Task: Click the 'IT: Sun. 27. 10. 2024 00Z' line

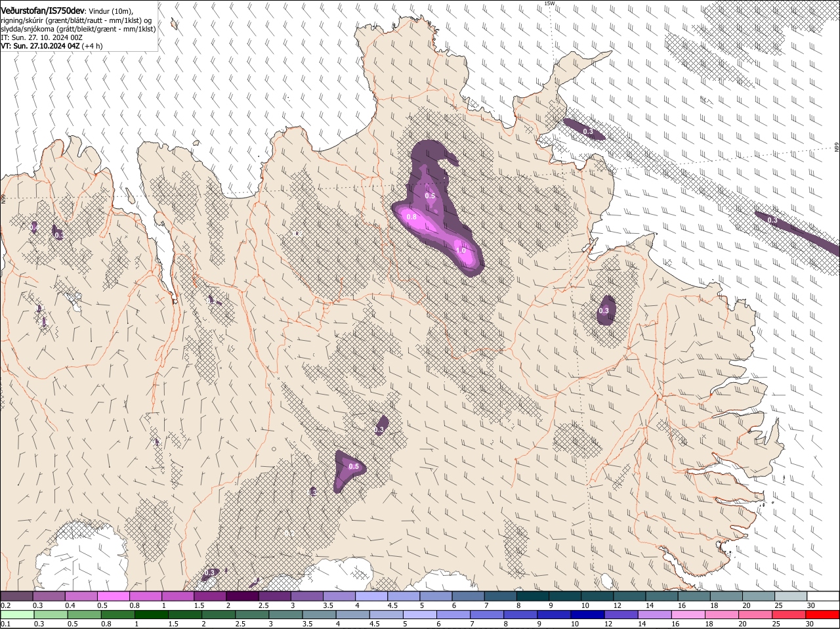Action: [41, 37]
